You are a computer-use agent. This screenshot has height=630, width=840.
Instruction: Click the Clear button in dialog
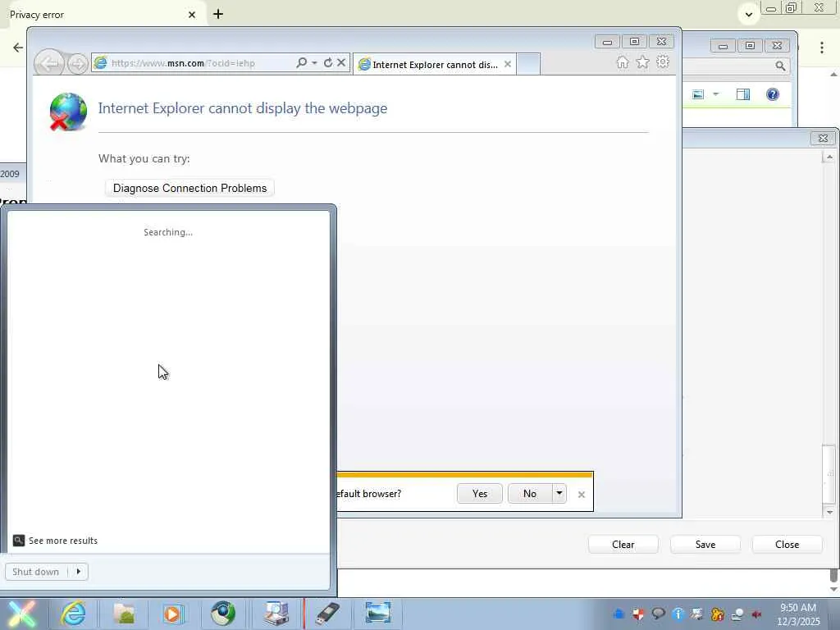(x=623, y=545)
